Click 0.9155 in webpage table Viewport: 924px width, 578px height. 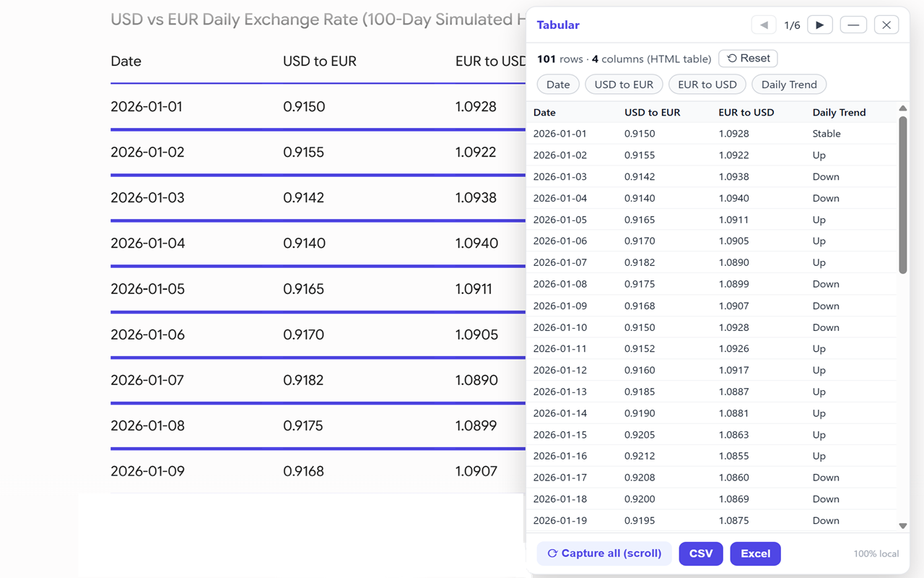coord(304,152)
